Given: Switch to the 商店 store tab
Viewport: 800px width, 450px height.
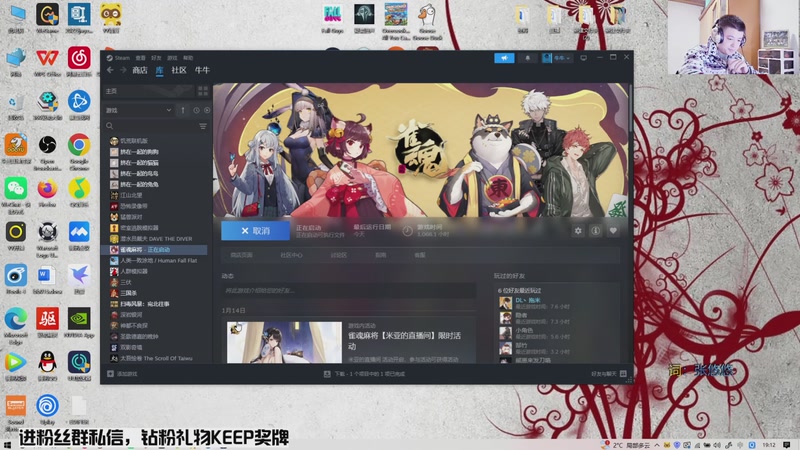Looking at the screenshot, I should tap(140, 70).
